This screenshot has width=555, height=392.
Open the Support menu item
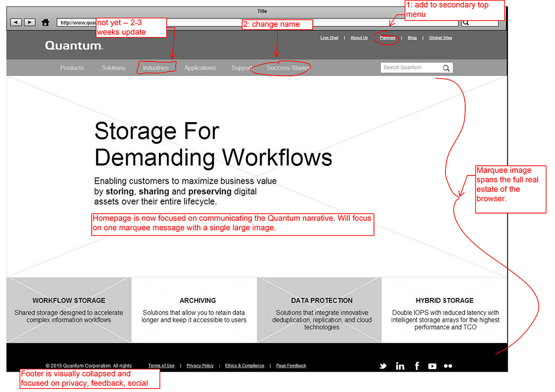(x=242, y=68)
